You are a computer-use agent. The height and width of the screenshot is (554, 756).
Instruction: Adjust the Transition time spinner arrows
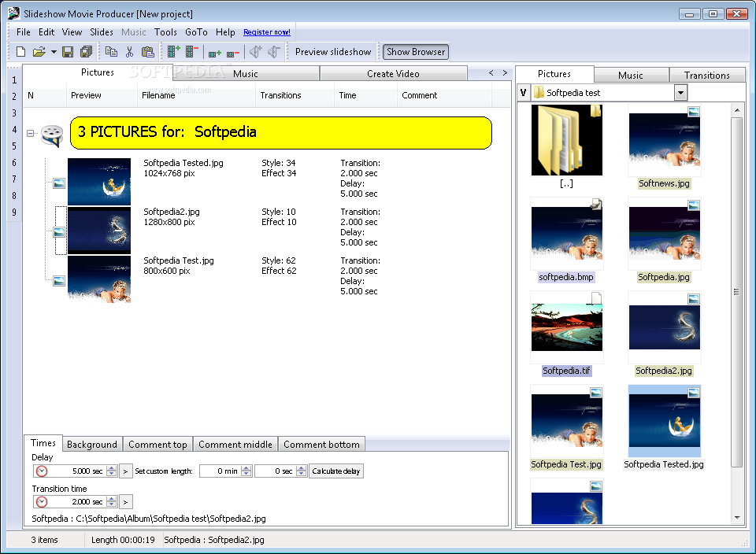point(111,501)
